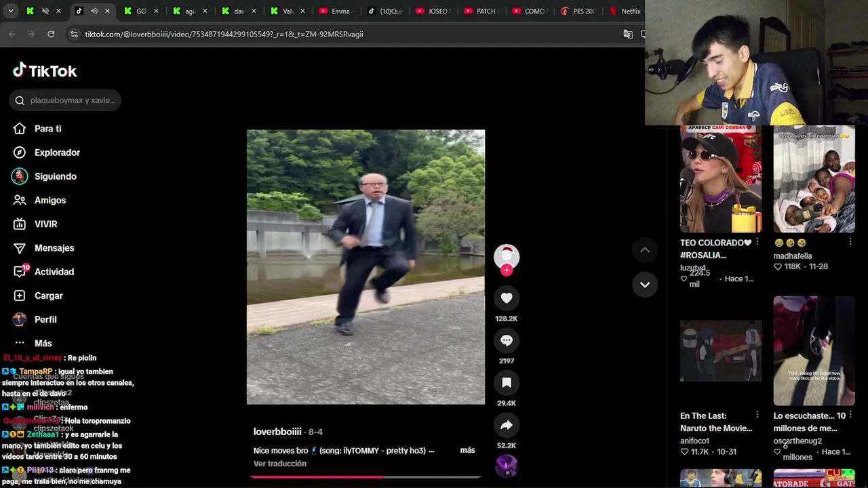
Task: Open Explorador compass page
Action: pos(57,152)
